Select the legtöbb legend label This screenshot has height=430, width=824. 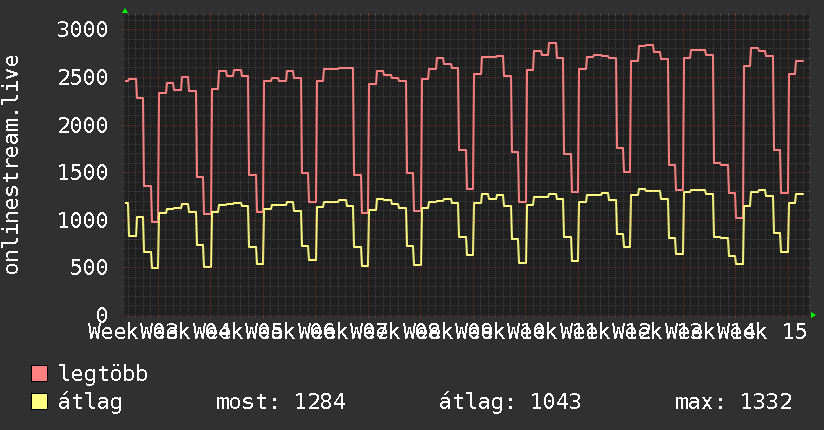point(103,373)
